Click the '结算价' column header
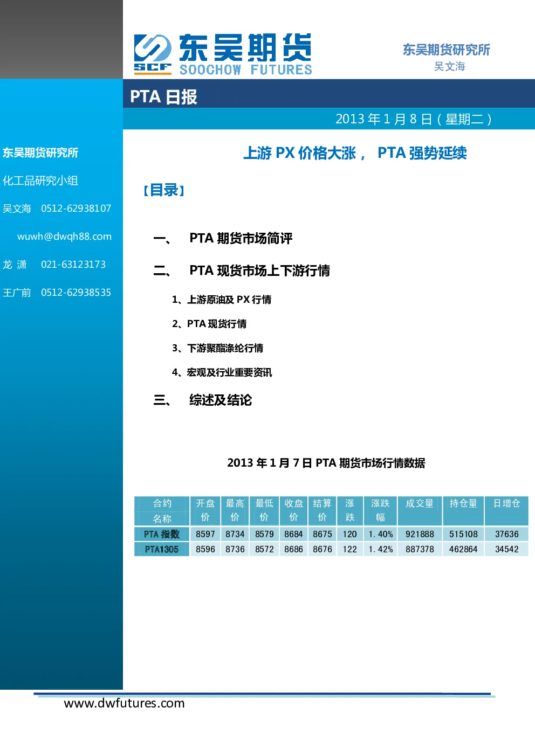 (322, 511)
